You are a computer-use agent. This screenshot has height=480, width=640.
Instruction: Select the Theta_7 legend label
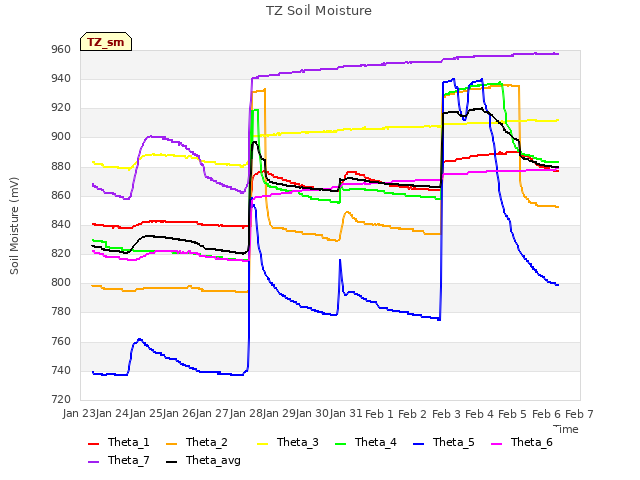pos(129,460)
